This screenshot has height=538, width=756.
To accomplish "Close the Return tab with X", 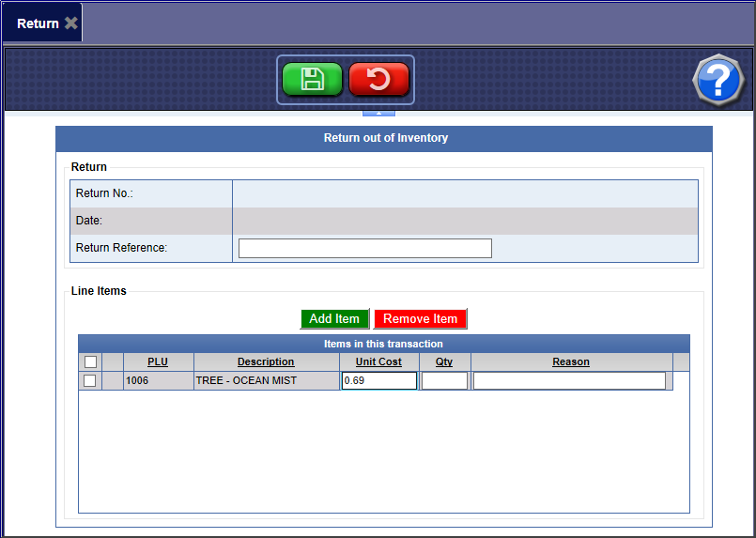I will [x=71, y=23].
